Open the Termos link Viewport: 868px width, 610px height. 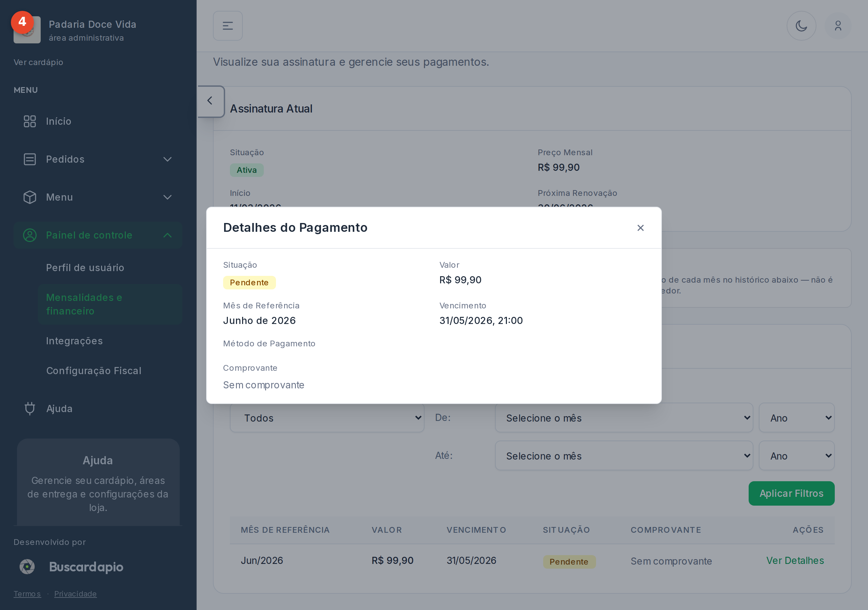coord(27,594)
